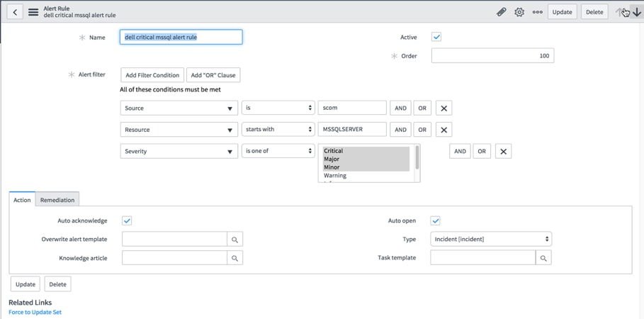Disable the Auto open checkbox
Screen dimensions: 644x319
coord(436,221)
